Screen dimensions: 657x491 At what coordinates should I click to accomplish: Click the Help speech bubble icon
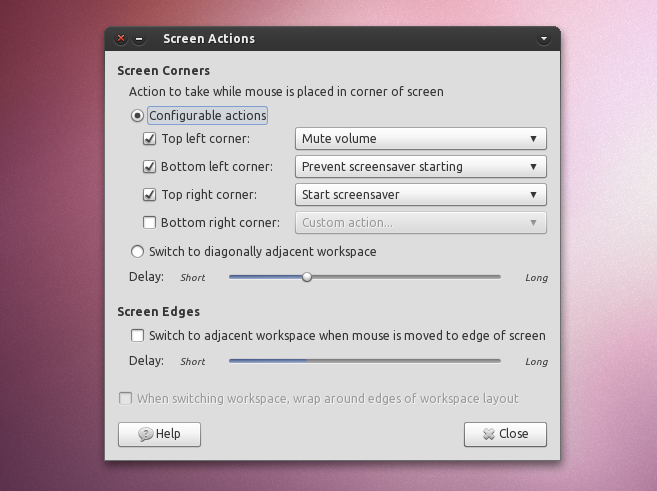coord(145,434)
